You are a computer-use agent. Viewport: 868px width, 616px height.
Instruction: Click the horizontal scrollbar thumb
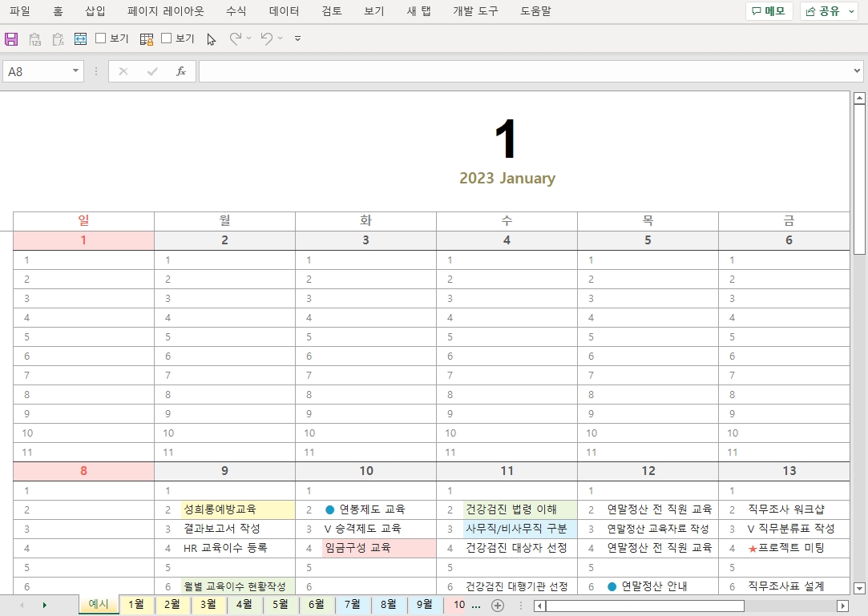(x=645, y=606)
